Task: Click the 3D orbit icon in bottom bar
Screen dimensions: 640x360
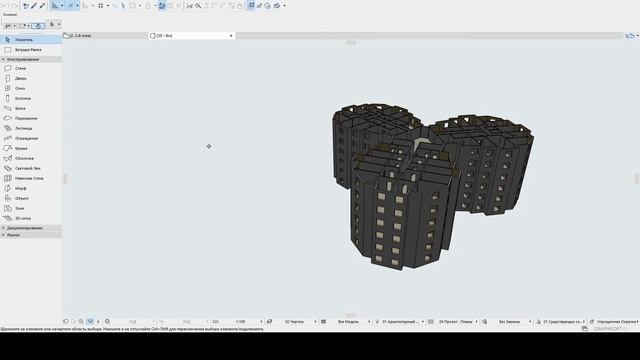Action: 90,322
